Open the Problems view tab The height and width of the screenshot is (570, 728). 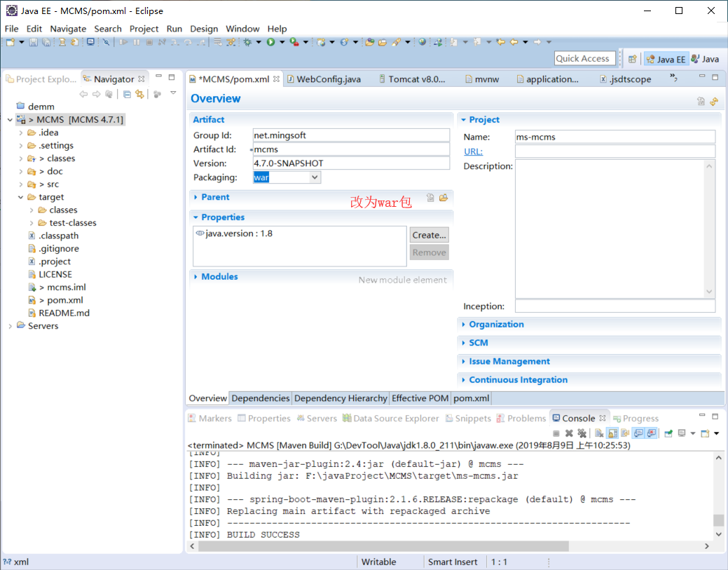click(x=521, y=419)
